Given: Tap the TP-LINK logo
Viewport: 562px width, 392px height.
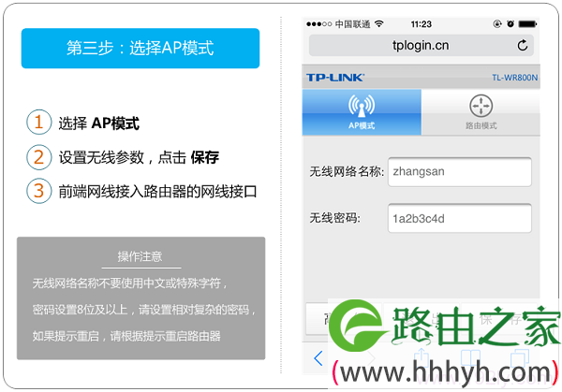Looking at the screenshot, I should pos(335,78).
